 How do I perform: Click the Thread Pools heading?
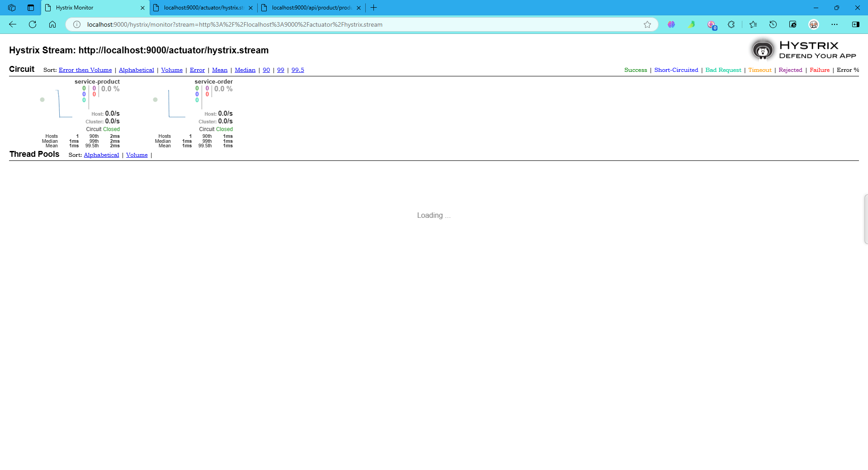(x=34, y=154)
